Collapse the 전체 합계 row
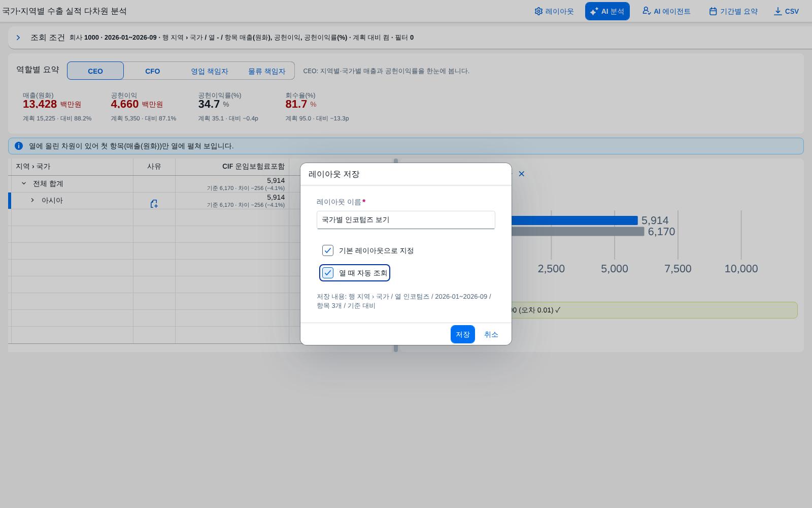The image size is (812, 508). coord(23,183)
